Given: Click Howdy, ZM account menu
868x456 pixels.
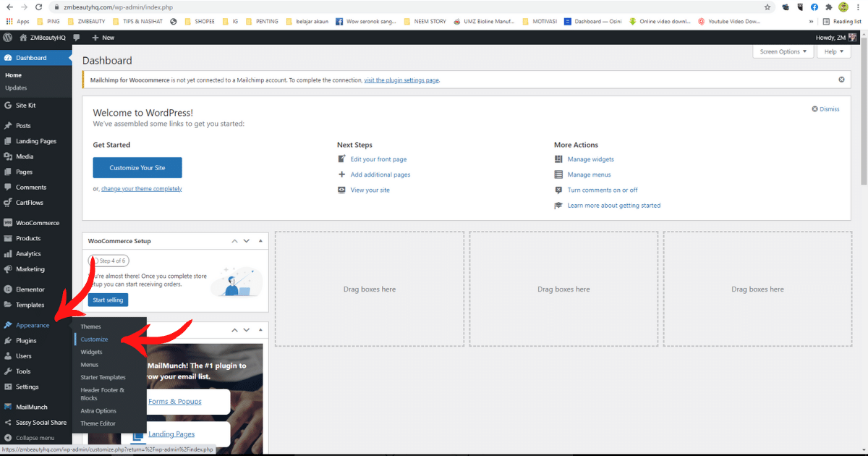Looking at the screenshot, I should [837, 37].
